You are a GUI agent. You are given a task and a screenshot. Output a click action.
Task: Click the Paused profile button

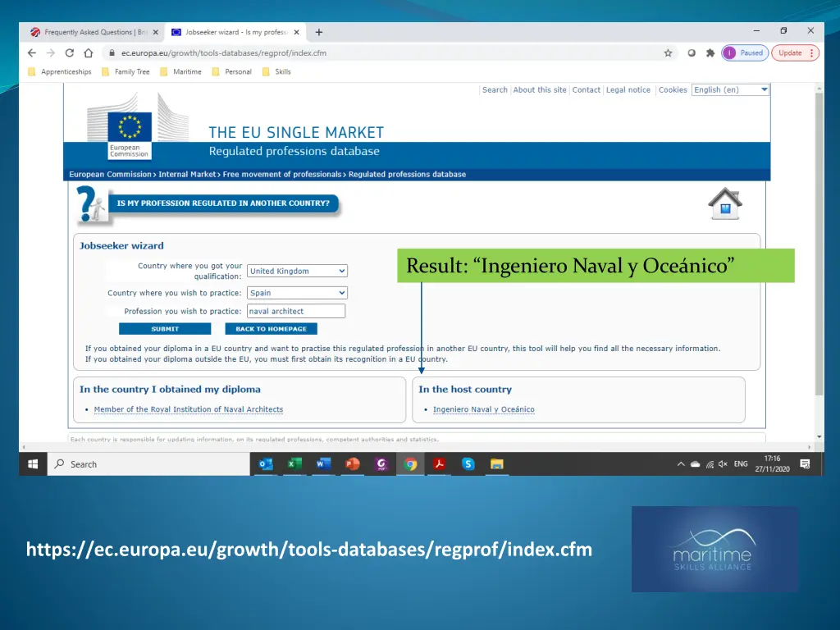(745, 53)
